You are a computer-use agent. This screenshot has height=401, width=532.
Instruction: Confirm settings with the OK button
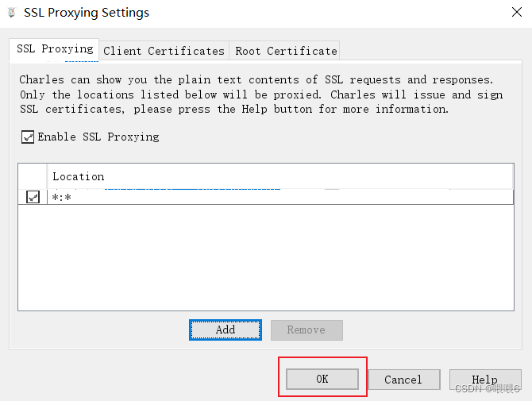[322, 380]
